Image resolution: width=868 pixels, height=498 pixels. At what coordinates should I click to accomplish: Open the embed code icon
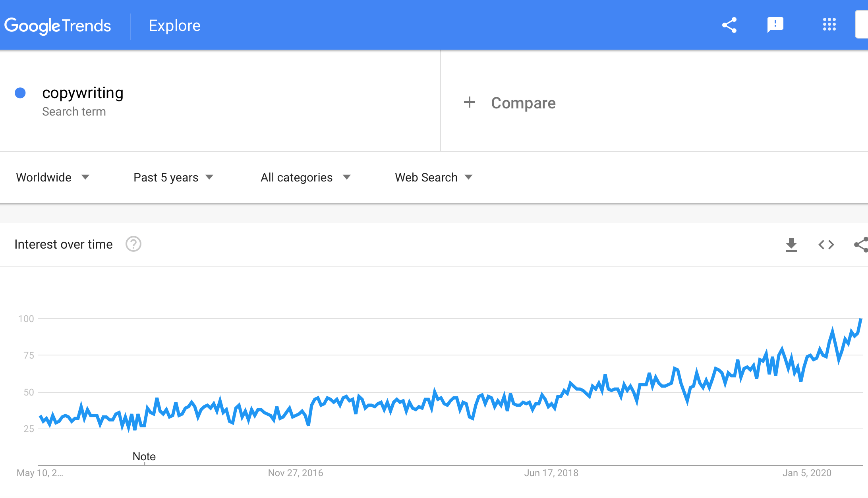(x=826, y=245)
